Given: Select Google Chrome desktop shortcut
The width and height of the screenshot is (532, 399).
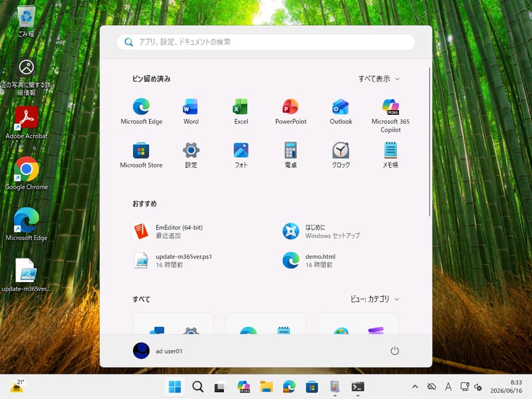Looking at the screenshot, I should (x=26, y=174).
